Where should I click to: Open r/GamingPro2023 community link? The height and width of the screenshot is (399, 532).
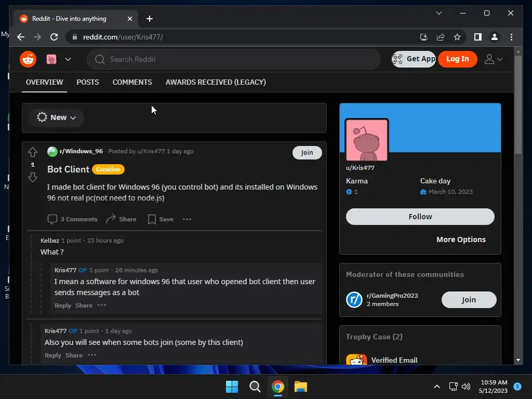[x=392, y=296]
